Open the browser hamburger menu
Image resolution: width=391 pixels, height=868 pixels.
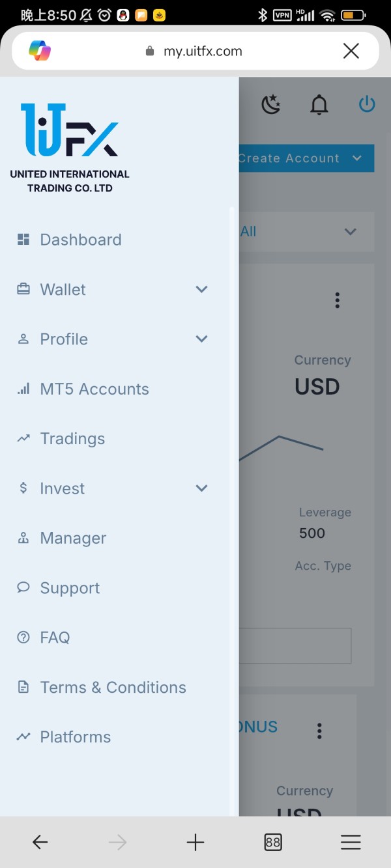coord(351,842)
